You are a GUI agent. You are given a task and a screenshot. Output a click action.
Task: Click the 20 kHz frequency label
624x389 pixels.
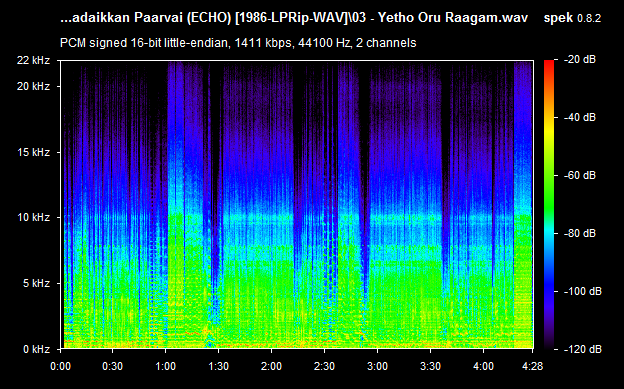coord(33,86)
